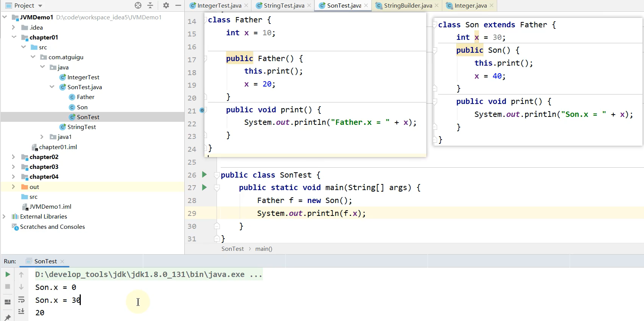Click the Stop process square icon
The height and width of the screenshot is (321, 644).
point(8,286)
